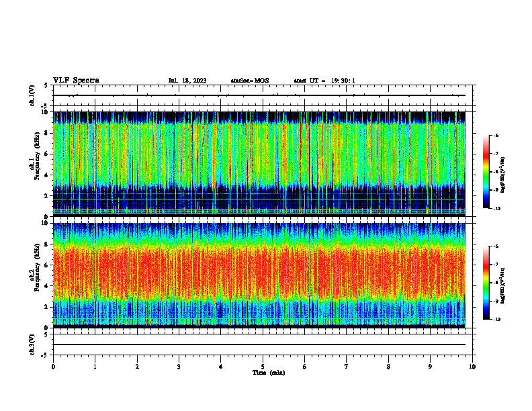The height and width of the screenshot is (411, 532).
Task: Click the "-6" tick on ch.1 color bar
Action: 496,136
